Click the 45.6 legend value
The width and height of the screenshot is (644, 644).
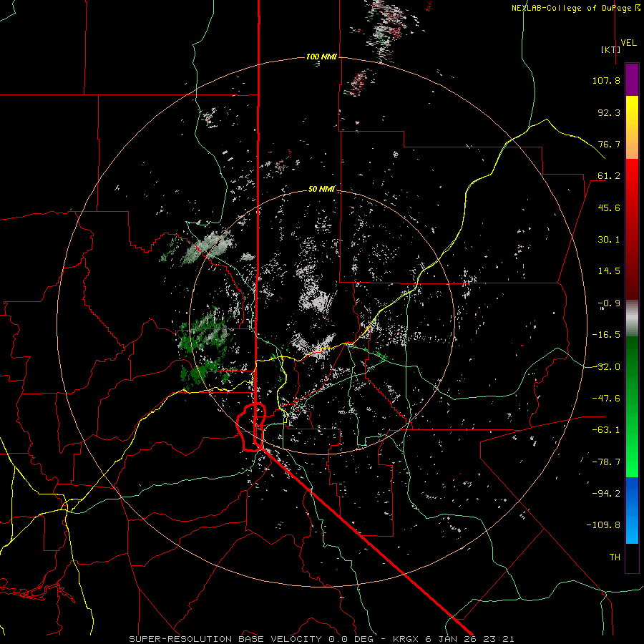pyautogui.click(x=609, y=208)
